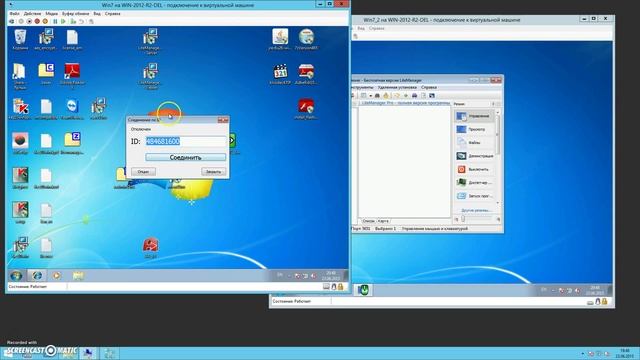Click Windows Explorer folder on the Win7 taskbar
640x360 pixels.
point(78,276)
